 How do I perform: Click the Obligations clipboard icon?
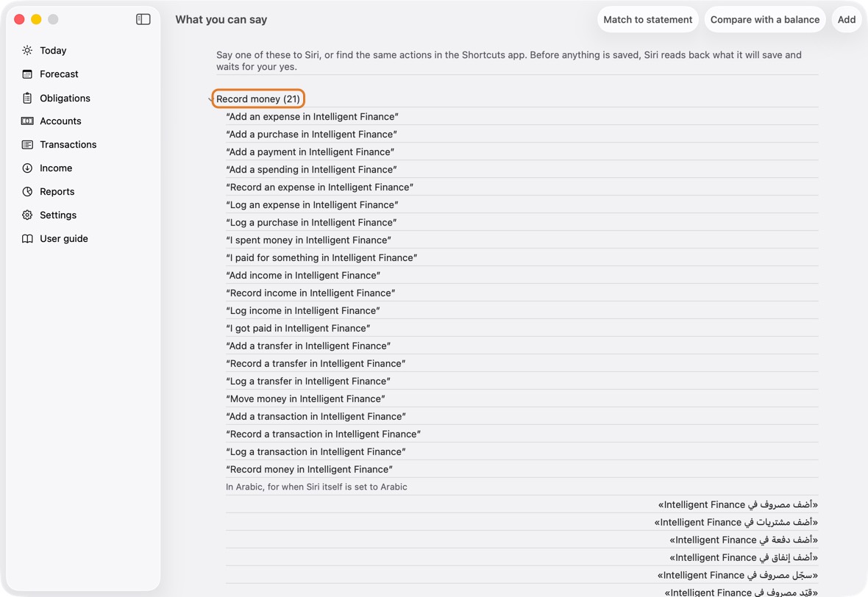pos(27,98)
